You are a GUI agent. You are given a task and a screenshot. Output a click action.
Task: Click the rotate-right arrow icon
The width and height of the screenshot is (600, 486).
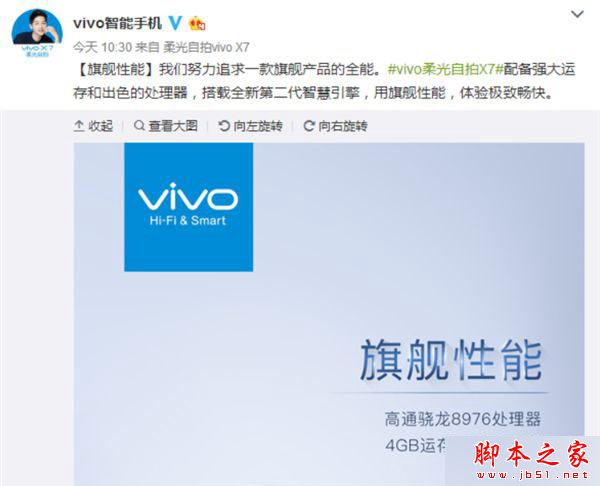click(309, 126)
